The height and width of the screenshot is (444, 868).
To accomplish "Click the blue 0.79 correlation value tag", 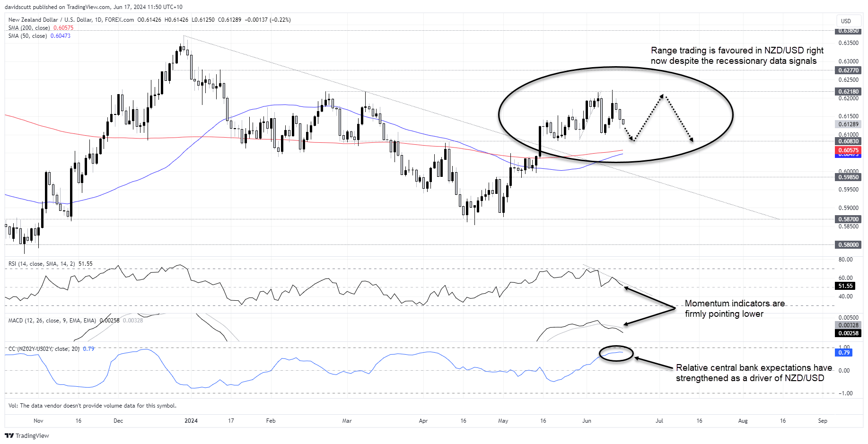I will coord(844,353).
